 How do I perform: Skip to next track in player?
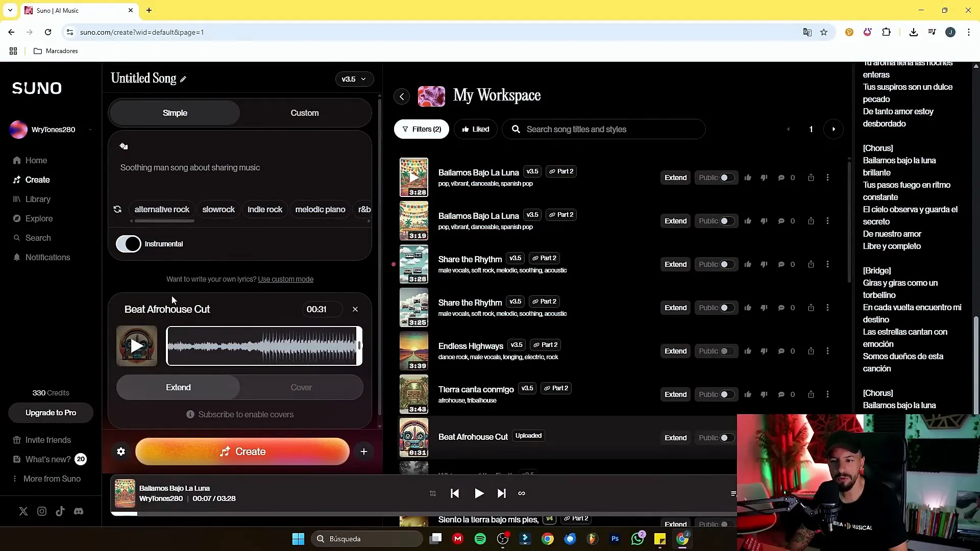[x=501, y=493]
